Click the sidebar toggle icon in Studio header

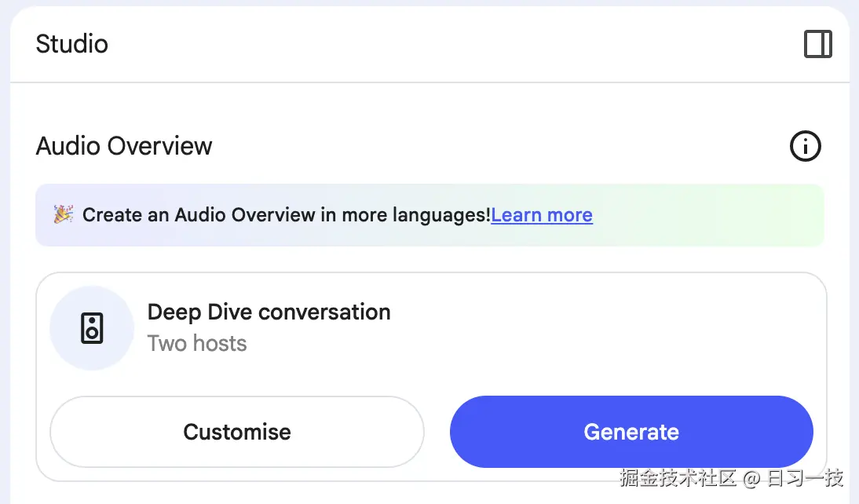[817, 45]
